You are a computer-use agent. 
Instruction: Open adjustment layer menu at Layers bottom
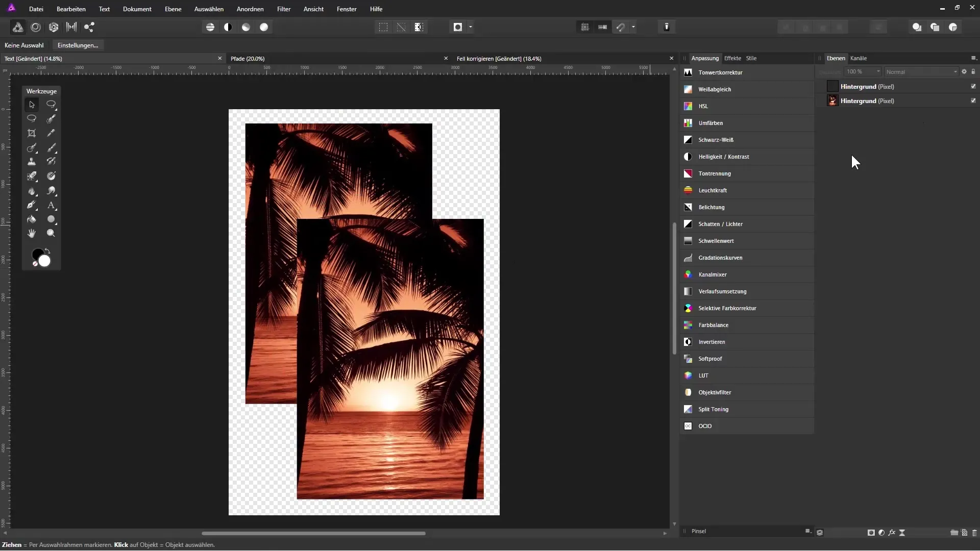[881, 533]
